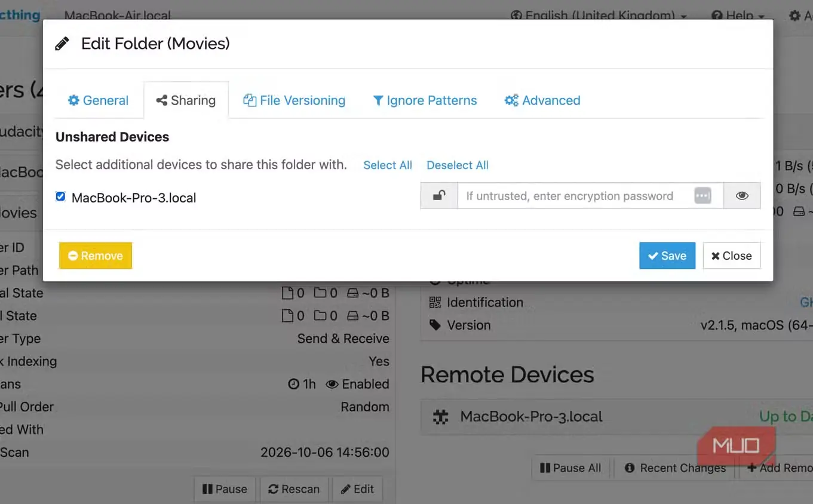Click the password manager dots icon
The width and height of the screenshot is (813, 504).
tap(702, 196)
